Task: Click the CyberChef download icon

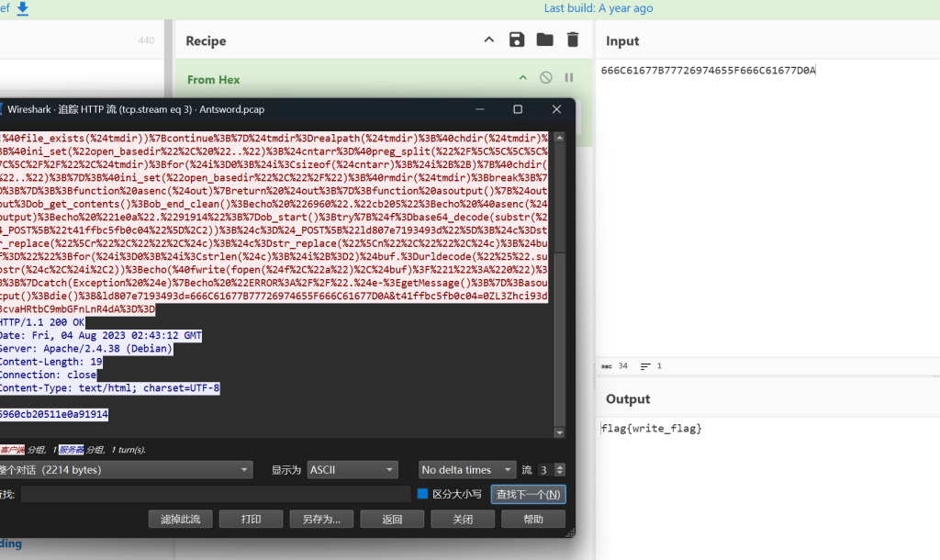Action: pos(23,8)
